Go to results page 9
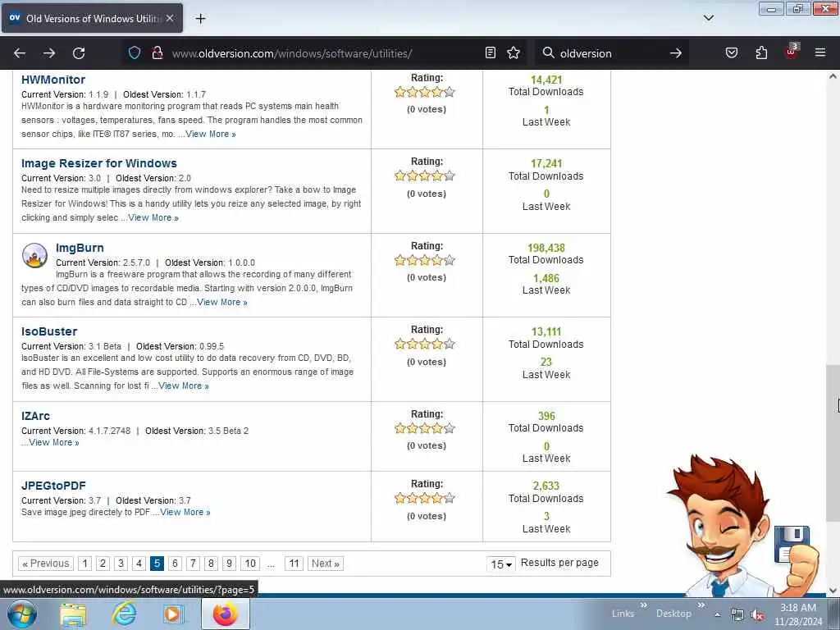Image resolution: width=840 pixels, height=630 pixels. point(229,564)
